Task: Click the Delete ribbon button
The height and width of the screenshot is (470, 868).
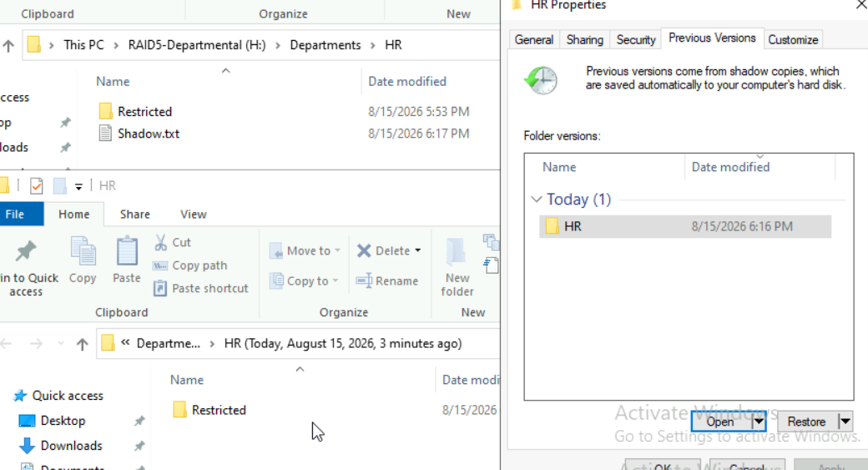Action: point(384,250)
